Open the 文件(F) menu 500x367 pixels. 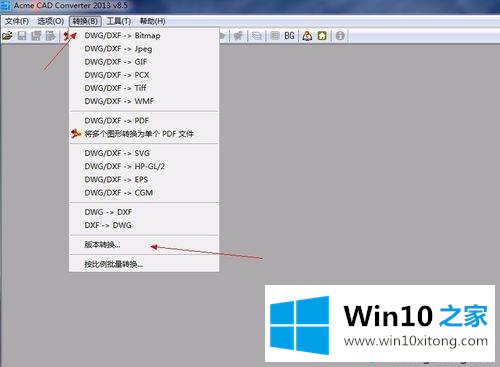[x=17, y=21]
